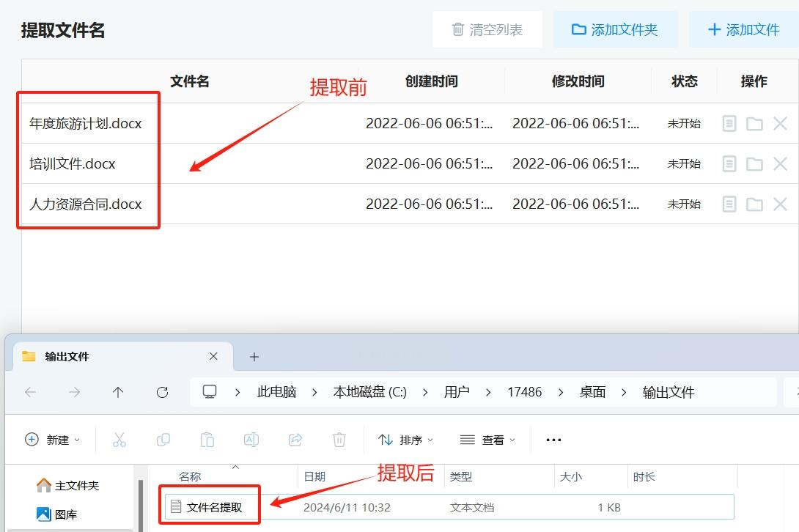Expand chevron after 用户 in breadcrumb
Image resolution: width=799 pixels, height=532 pixels.
tap(488, 392)
